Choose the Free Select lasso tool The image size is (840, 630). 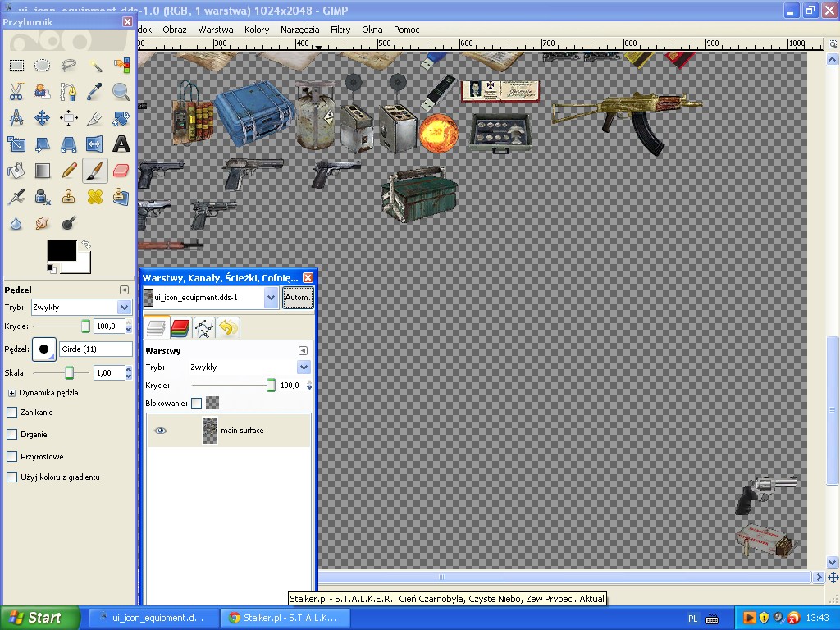69,66
